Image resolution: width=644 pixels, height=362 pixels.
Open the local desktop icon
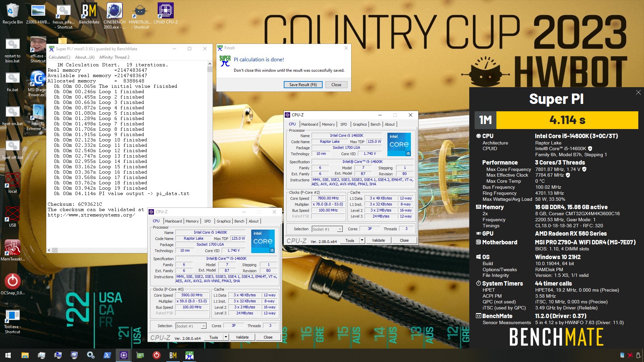12,183
